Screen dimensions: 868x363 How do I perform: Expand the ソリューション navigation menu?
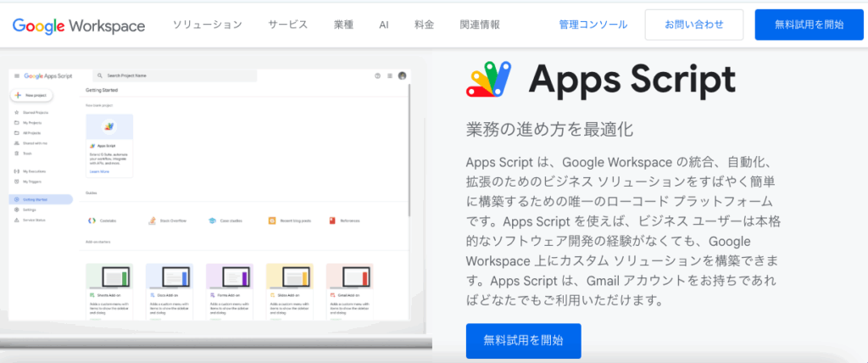point(207,25)
